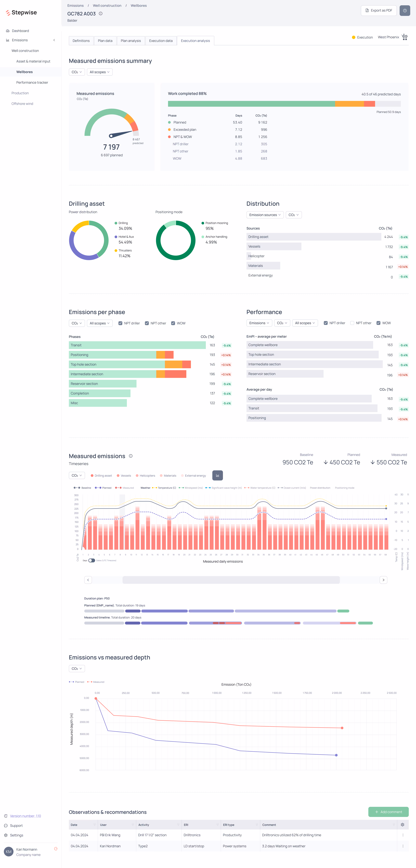Click info icon beside Measured emissions title
416x868 pixels.
131,456
